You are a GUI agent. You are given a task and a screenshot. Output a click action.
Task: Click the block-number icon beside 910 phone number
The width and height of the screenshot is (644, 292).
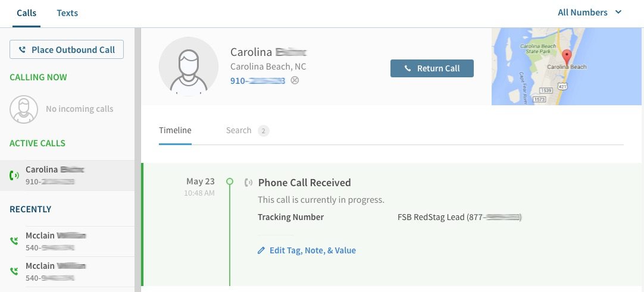click(295, 80)
